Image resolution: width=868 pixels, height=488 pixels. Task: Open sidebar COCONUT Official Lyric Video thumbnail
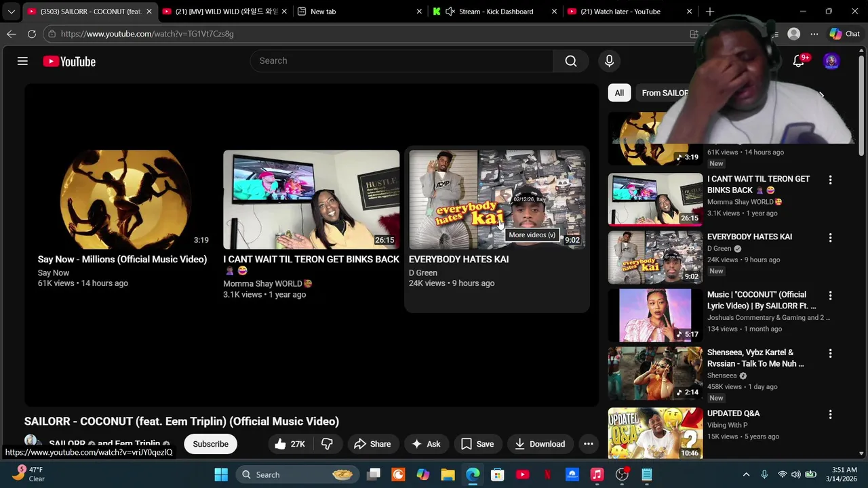pos(655,315)
